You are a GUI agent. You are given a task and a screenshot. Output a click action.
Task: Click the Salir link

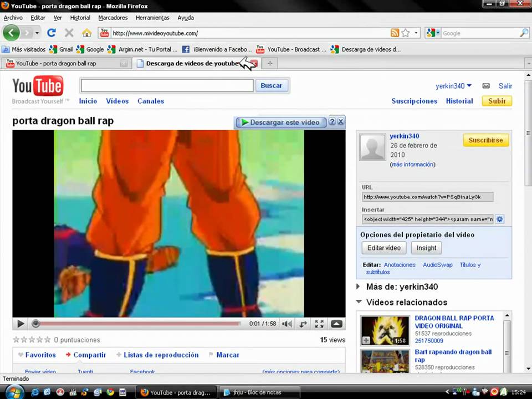point(505,86)
